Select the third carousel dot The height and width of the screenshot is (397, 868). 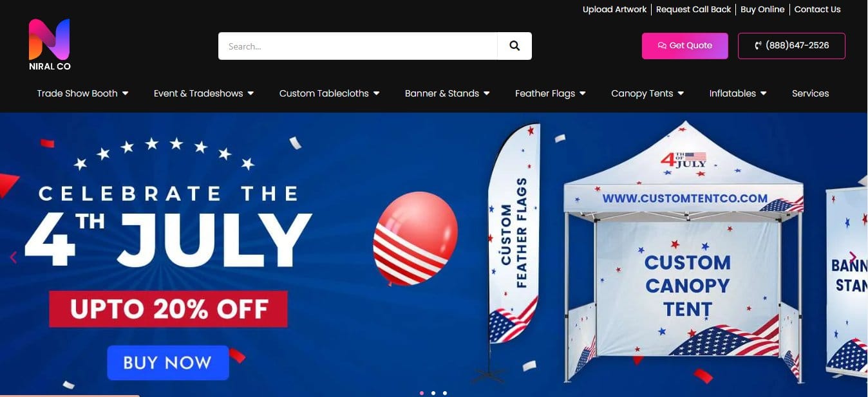coord(445,392)
